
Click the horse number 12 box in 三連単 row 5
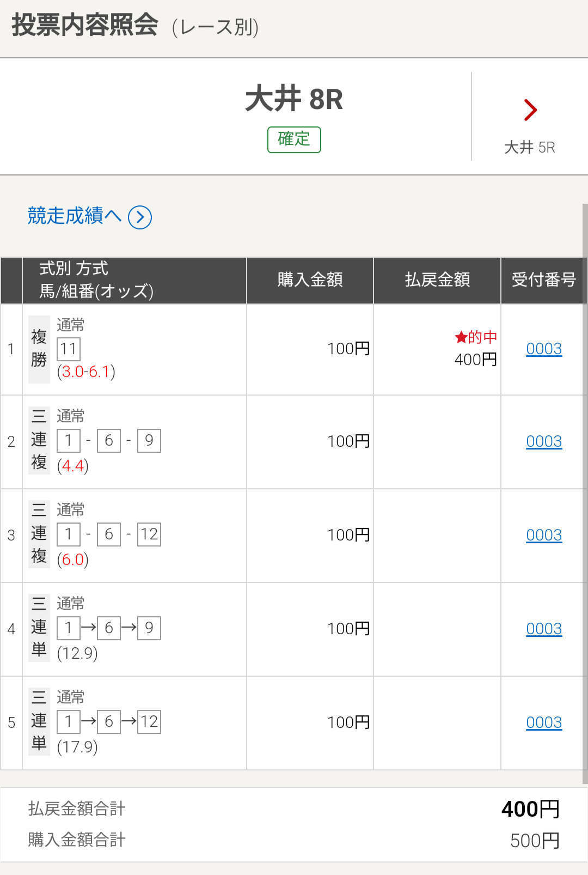[x=149, y=722]
